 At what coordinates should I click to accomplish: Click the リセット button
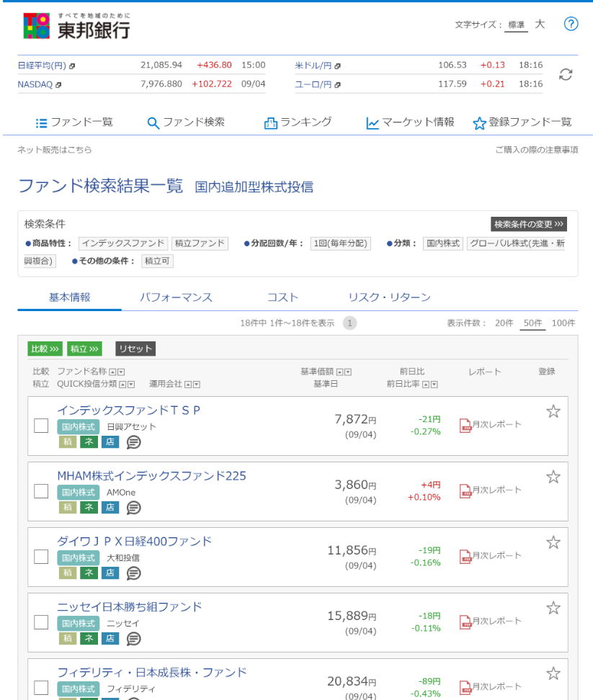pyautogui.click(x=135, y=349)
